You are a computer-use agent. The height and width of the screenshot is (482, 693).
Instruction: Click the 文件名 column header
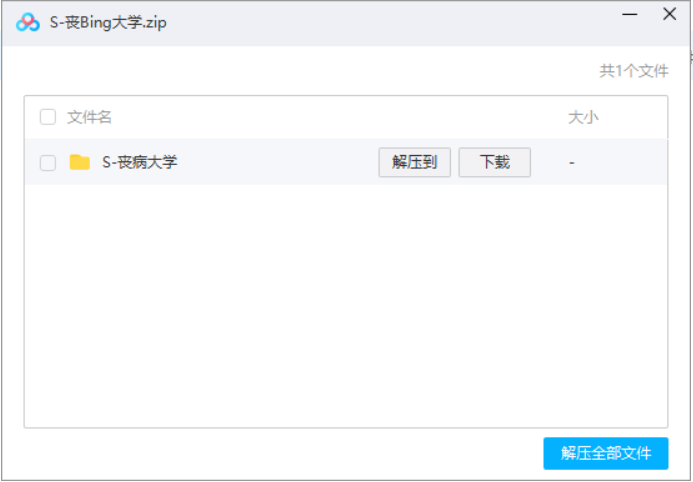coord(89,117)
